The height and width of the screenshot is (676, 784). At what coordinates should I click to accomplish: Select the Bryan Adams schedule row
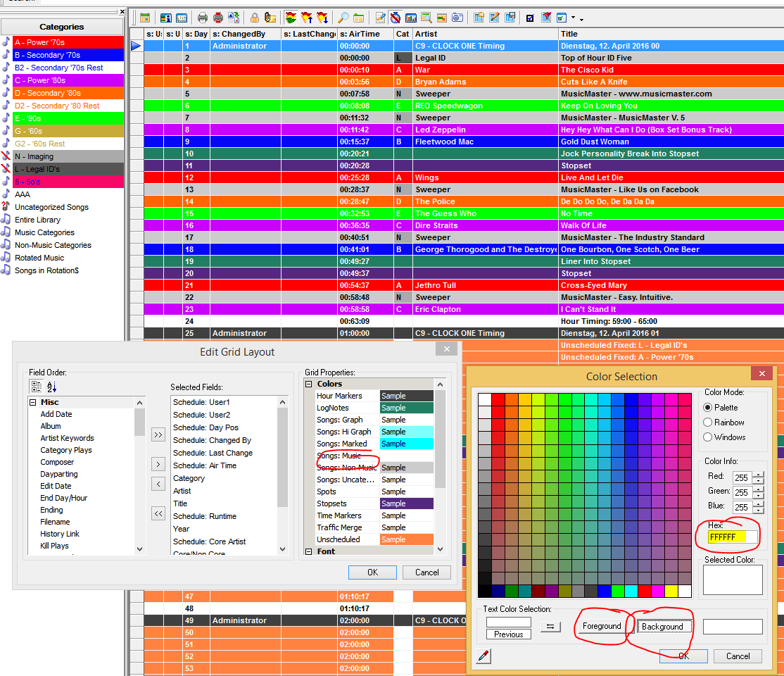464,82
